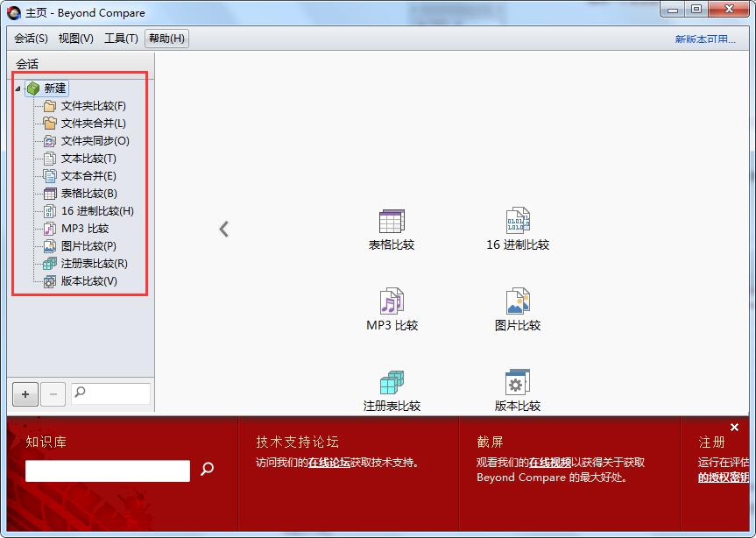The image size is (756, 538).
Task: Focus the 知识库 search input box
Action: tap(108, 471)
